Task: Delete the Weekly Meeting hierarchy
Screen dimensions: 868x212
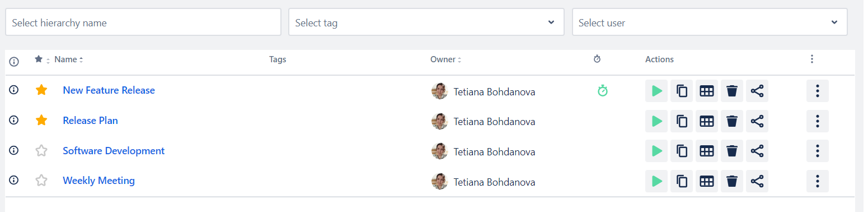Action: click(732, 181)
